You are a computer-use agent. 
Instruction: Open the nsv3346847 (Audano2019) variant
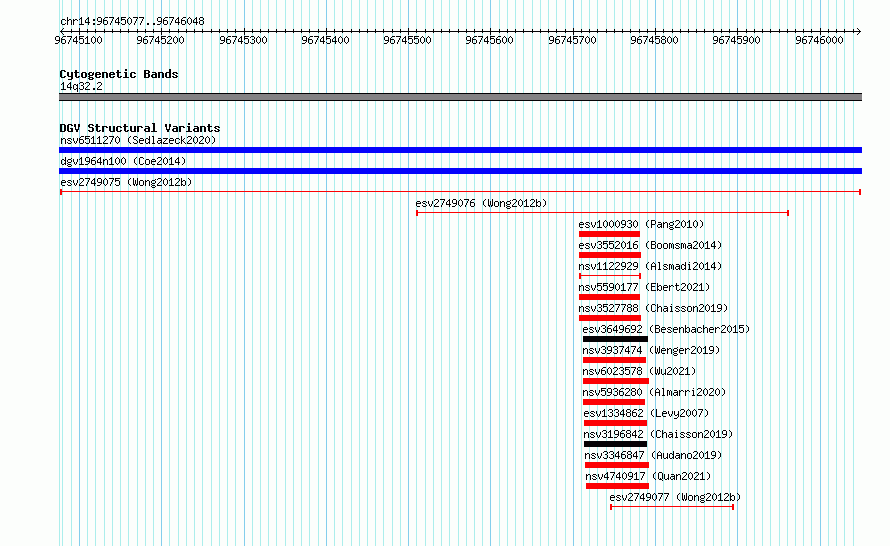pyautogui.click(x=653, y=455)
